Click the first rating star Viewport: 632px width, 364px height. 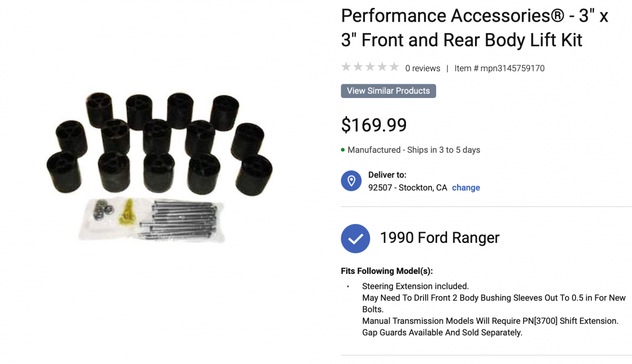346,67
